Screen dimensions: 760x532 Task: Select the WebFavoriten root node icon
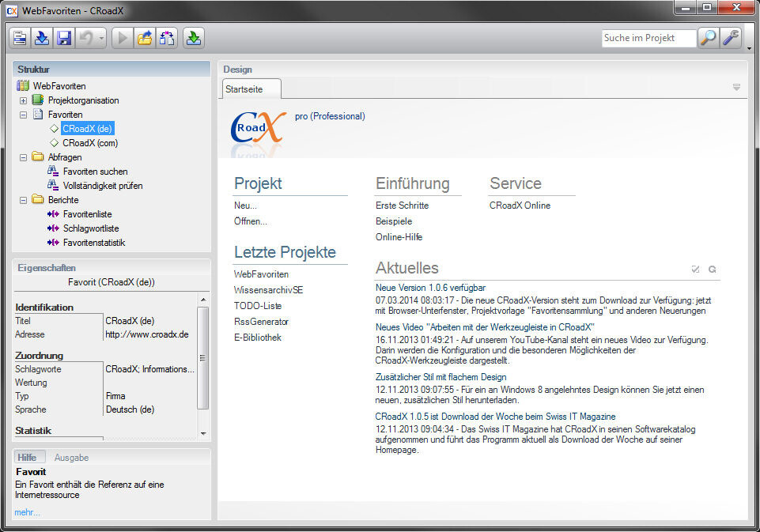[x=23, y=85]
